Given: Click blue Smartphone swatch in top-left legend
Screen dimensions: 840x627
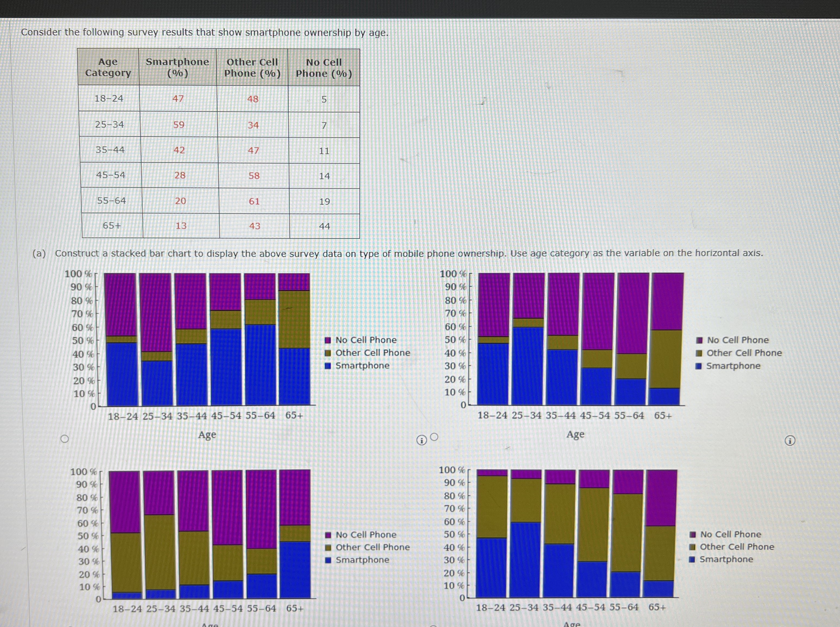Looking at the screenshot, I should 328,366.
